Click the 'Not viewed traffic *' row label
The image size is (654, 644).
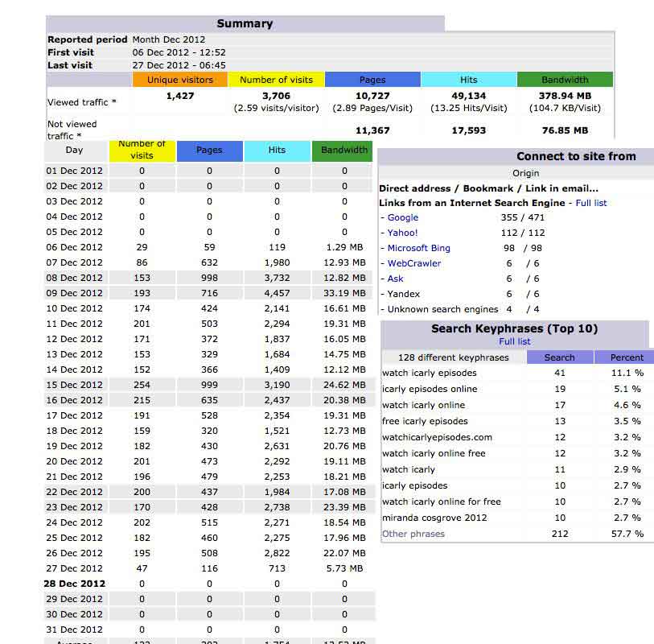72,130
